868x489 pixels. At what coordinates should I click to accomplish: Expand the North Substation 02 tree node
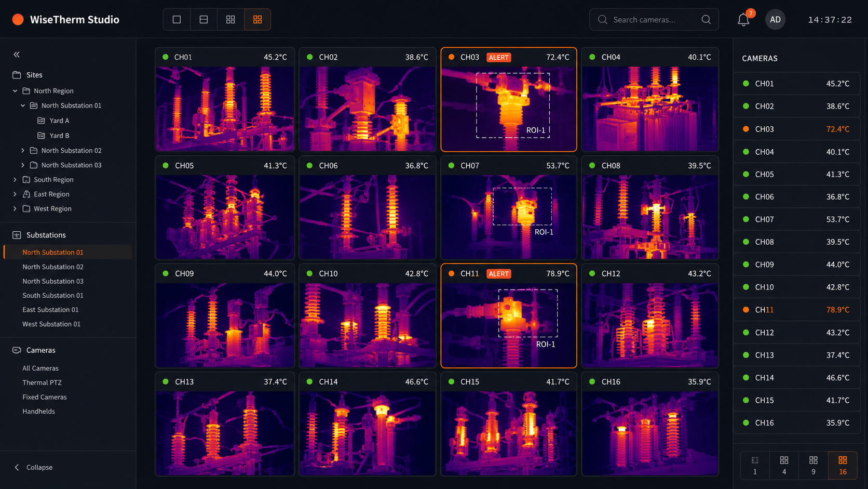pyautogui.click(x=23, y=151)
